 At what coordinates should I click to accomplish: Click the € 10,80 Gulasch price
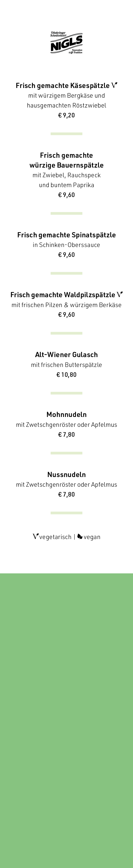click(x=66, y=375)
